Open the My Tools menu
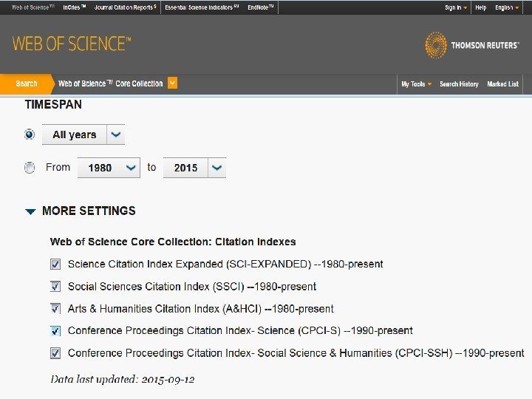The image size is (532, 399). coord(416,84)
